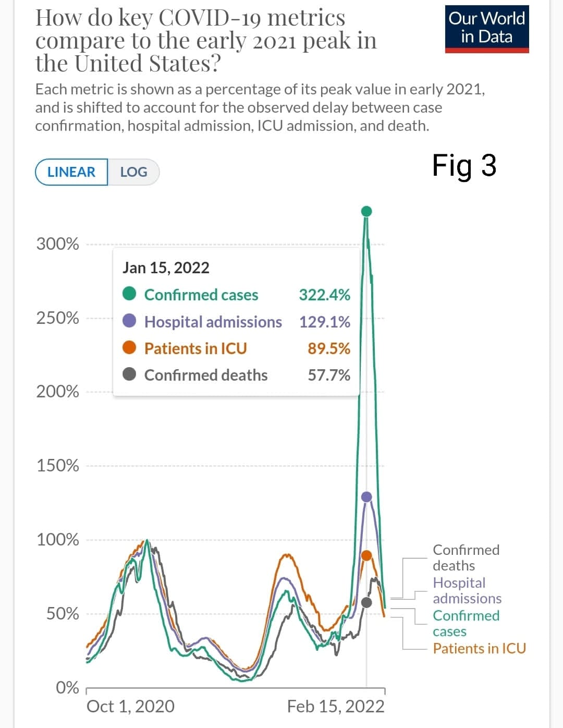
Task: Click the green Confirmed cases tooltip dot
Action: click(x=129, y=294)
